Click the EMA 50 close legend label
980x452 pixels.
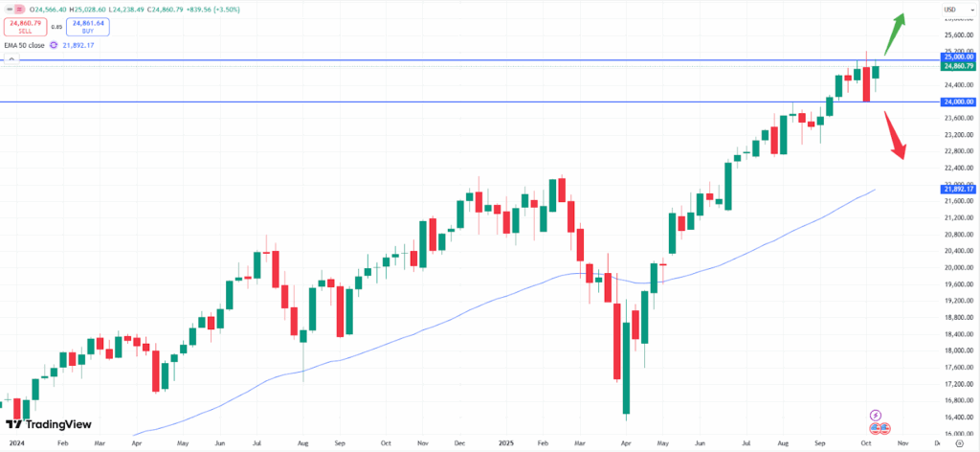click(x=26, y=44)
